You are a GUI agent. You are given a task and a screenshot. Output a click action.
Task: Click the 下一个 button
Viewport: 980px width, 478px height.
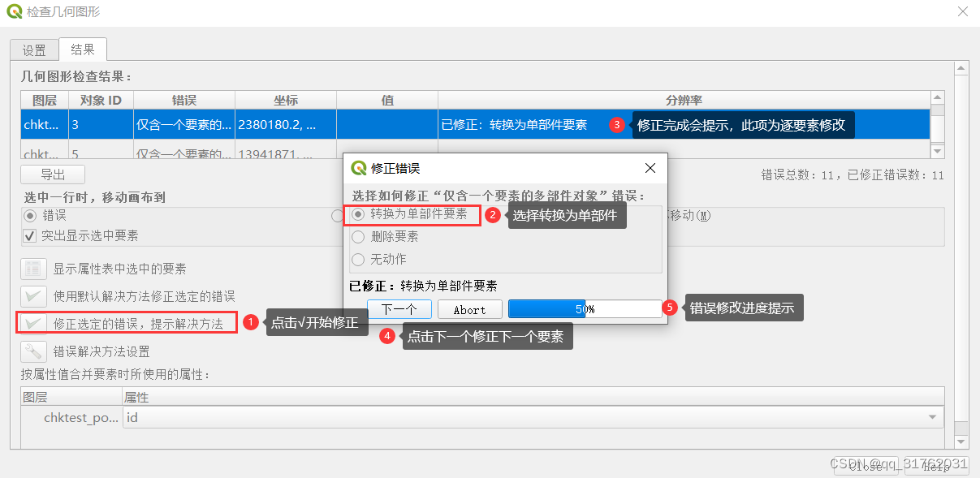pyautogui.click(x=399, y=309)
